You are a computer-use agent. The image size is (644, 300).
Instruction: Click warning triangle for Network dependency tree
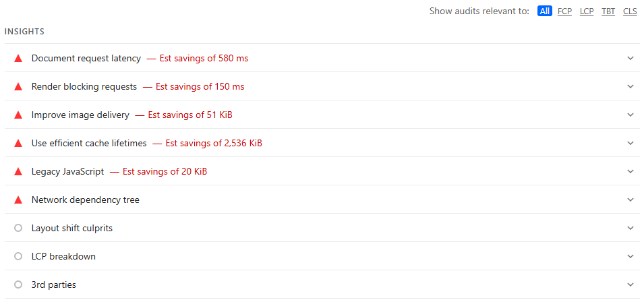(x=18, y=200)
